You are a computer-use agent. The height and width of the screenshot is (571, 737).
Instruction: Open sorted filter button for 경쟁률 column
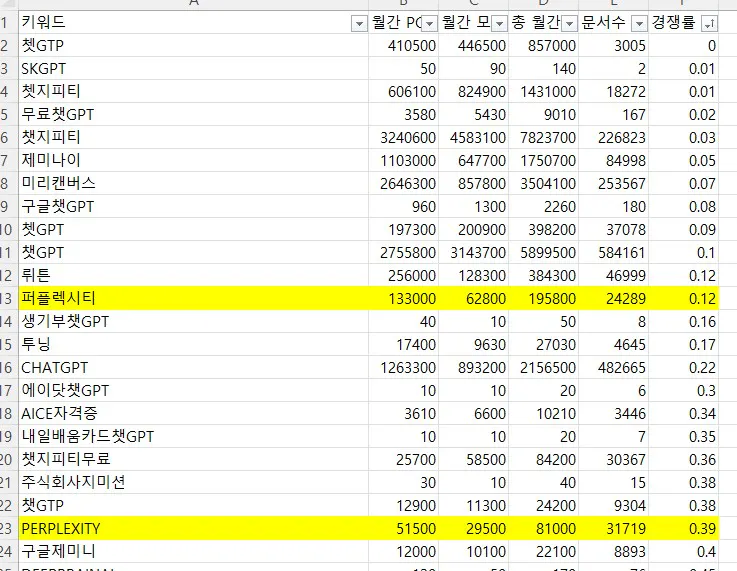(709, 23)
